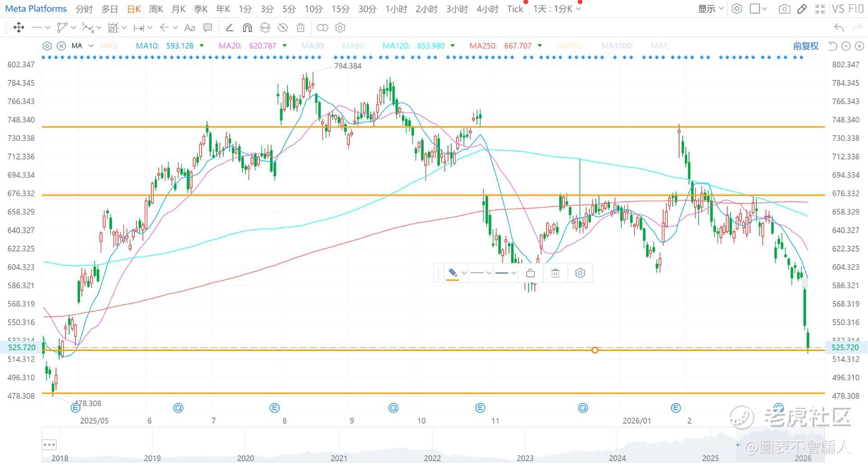868x467 pixels.
Task: Zoom out the chart with minus icon
Action: [846, 46]
